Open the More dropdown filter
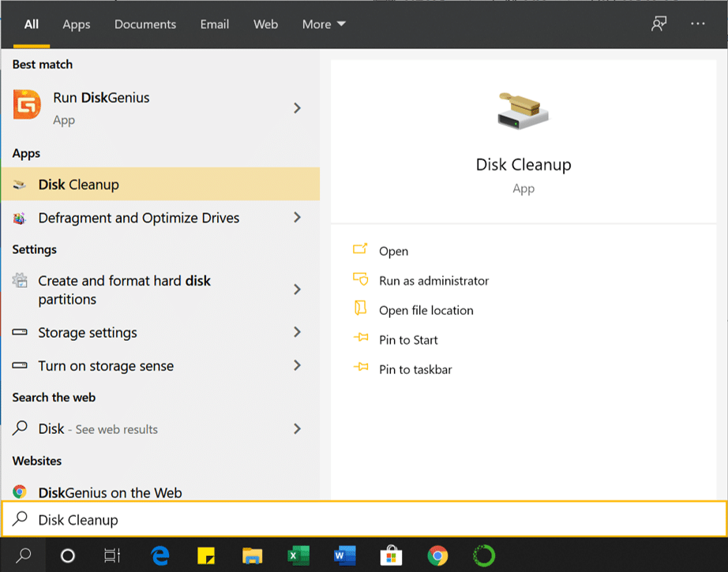 point(324,24)
